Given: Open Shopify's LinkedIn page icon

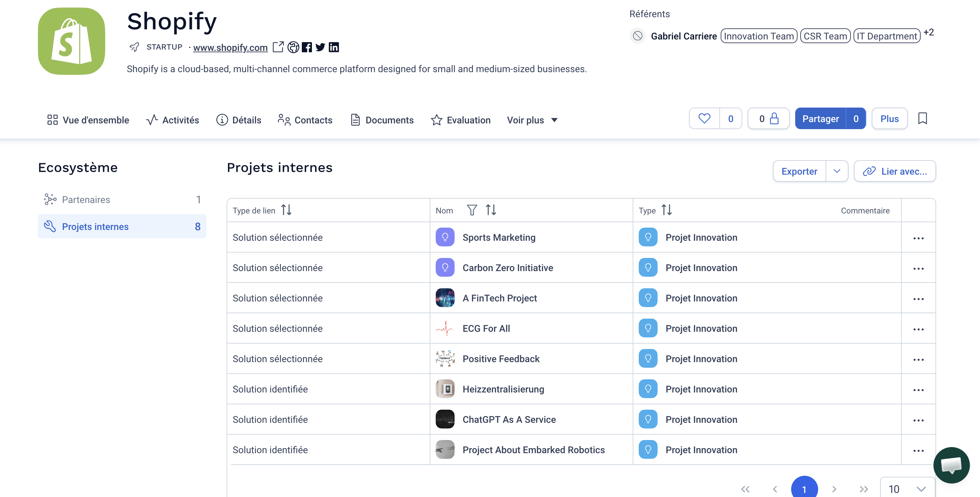Looking at the screenshot, I should click(334, 47).
